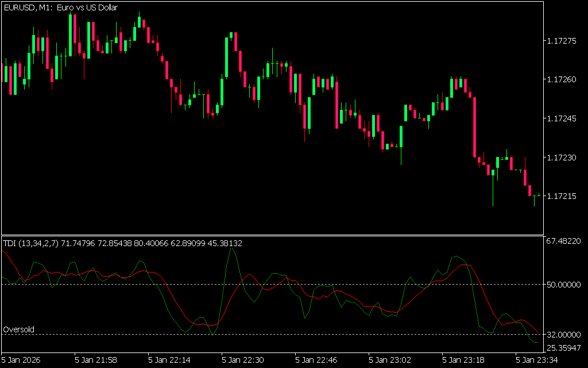Click the 67.48220 indicator scale maximum
The image size is (588, 368).
(563, 241)
